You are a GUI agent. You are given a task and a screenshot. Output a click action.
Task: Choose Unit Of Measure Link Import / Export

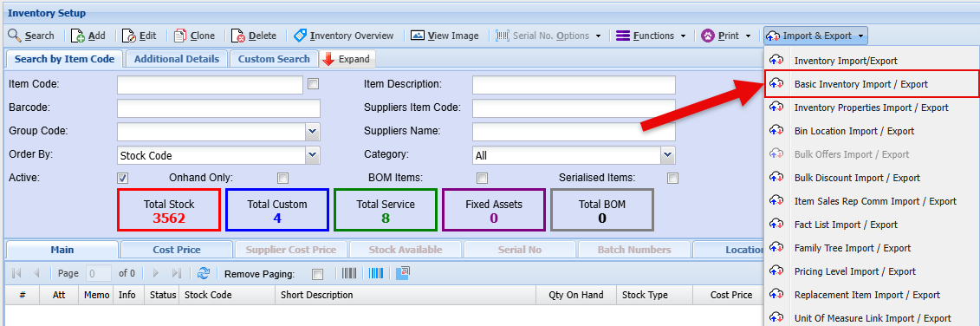pyautogui.click(x=871, y=318)
